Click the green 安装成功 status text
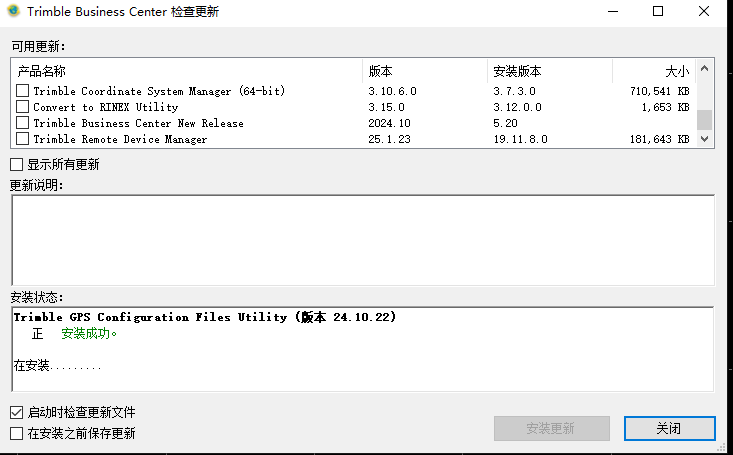 pos(89,333)
